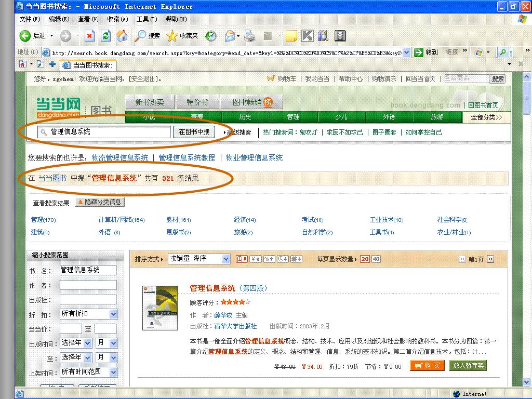Click the magnifier icon beside the address bar
The height and width of the screenshot is (399, 532).
point(503,52)
